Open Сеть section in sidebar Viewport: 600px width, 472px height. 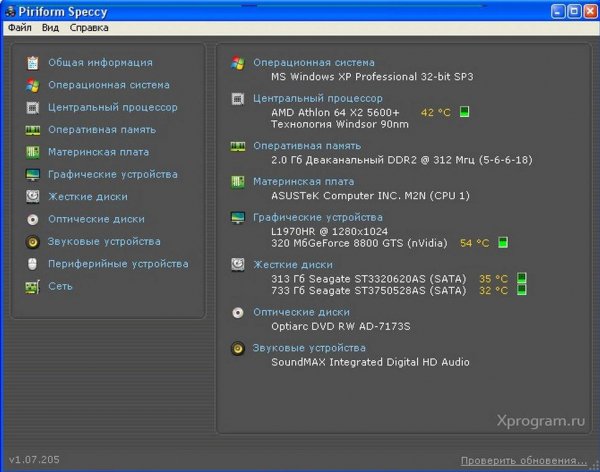pos(60,286)
